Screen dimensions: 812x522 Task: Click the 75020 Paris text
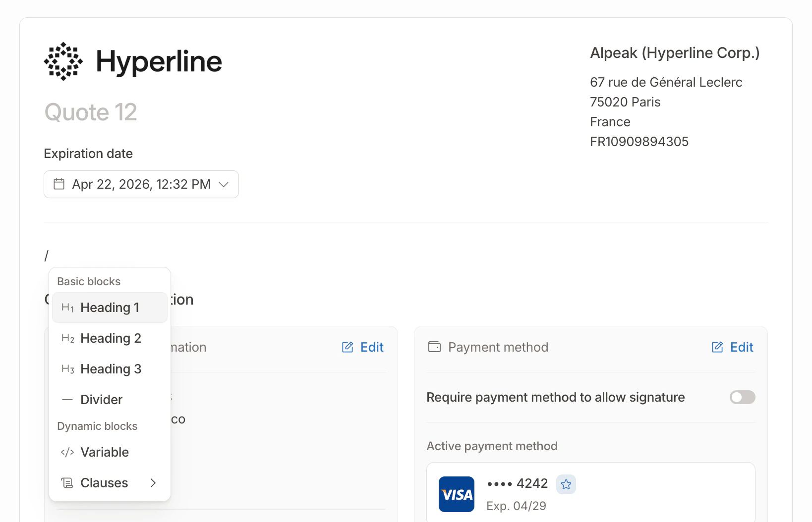[x=625, y=102]
